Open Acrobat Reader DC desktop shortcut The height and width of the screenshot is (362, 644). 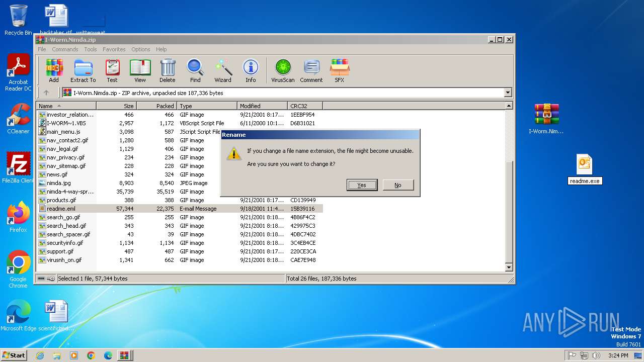coord(18,73)
